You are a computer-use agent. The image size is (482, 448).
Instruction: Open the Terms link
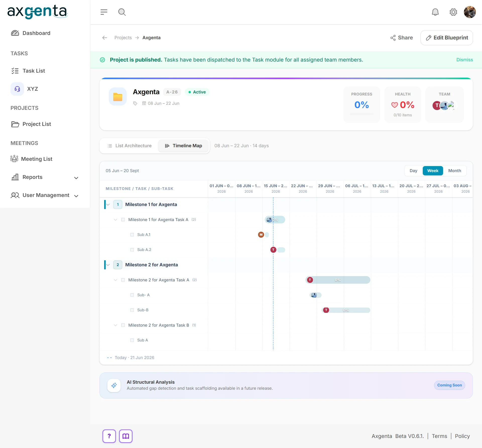(439, 436)
